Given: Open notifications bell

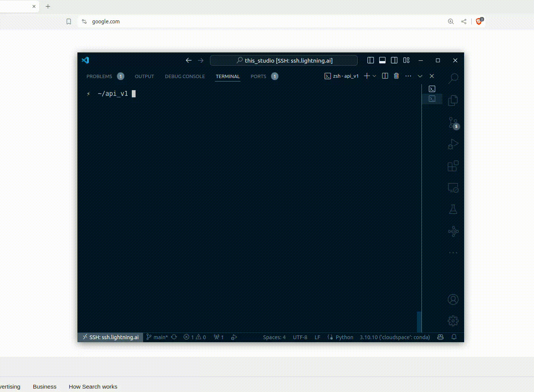Looking at the screenshot, I should click(x=454, y=337).
